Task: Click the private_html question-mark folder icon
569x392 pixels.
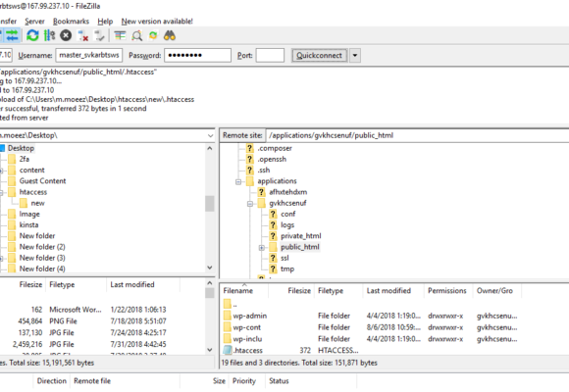Action: (273, 236)
